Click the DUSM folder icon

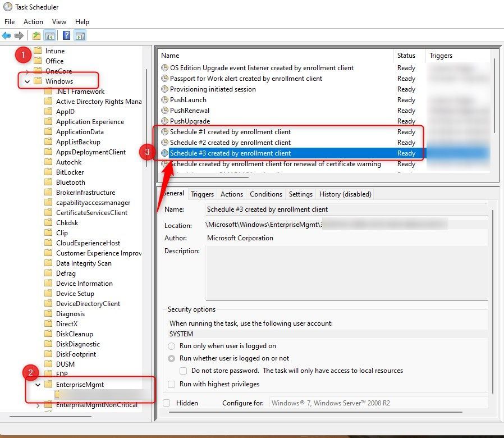[x=48, y=364]
